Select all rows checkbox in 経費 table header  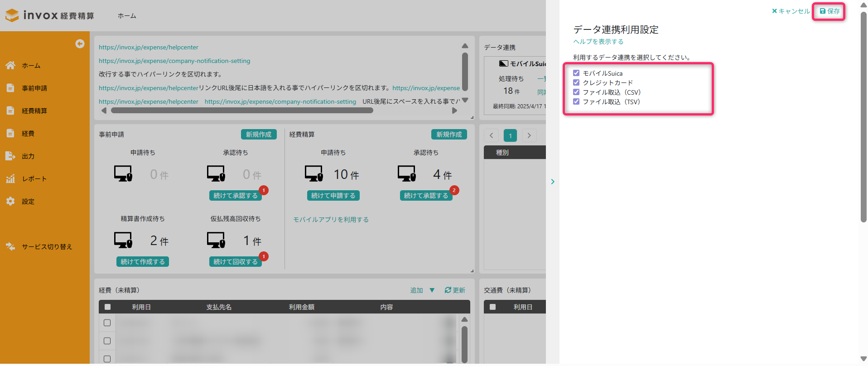coord(107,307)
